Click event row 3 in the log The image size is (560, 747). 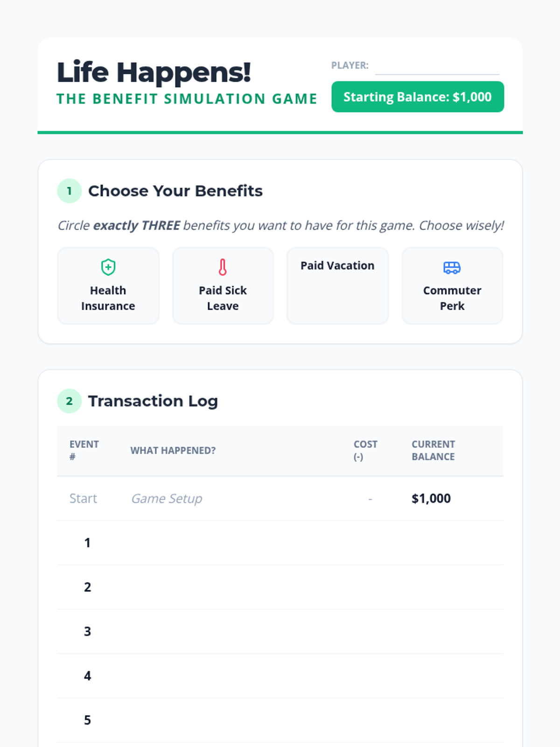pyautogui.click(x=280, y=631)
